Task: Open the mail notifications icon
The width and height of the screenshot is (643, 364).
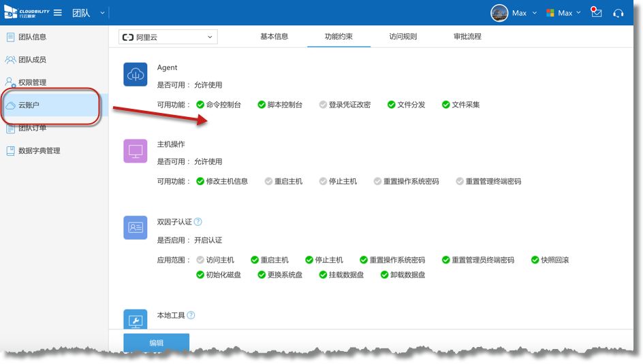Action: pos(597,13)
